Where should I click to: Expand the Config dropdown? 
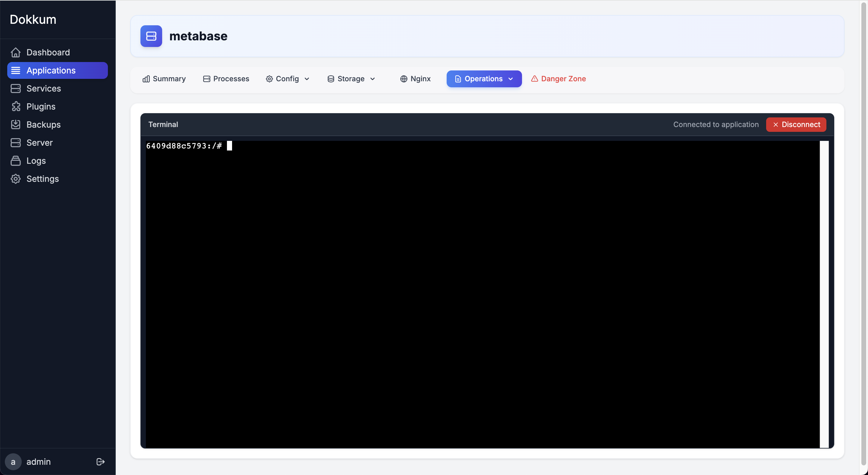[288, 79]
